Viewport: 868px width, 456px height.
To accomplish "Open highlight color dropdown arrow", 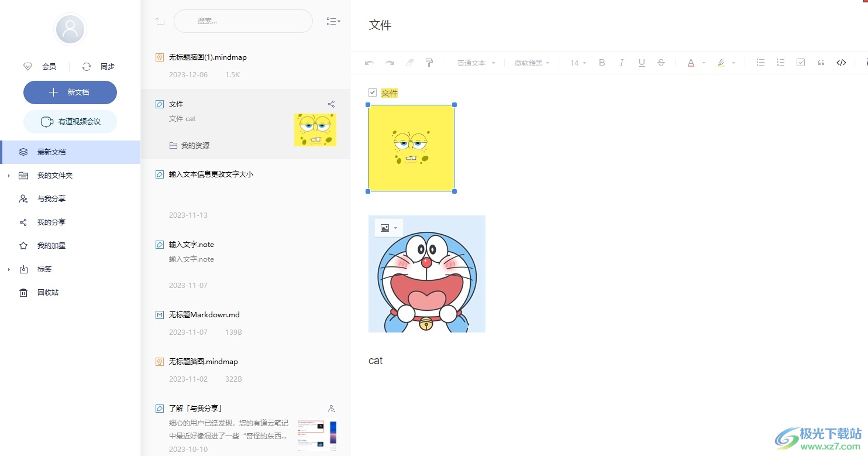I will 733,63.
